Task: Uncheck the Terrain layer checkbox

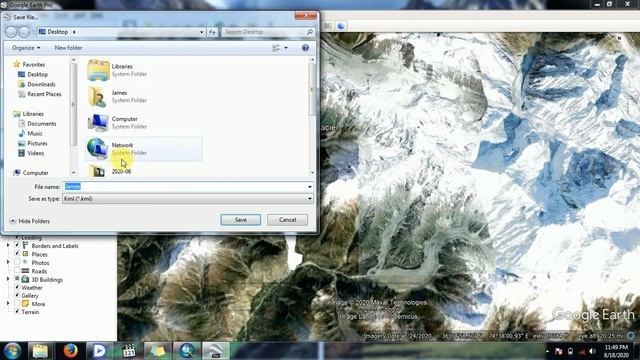Action: click(x=17, y=311)
